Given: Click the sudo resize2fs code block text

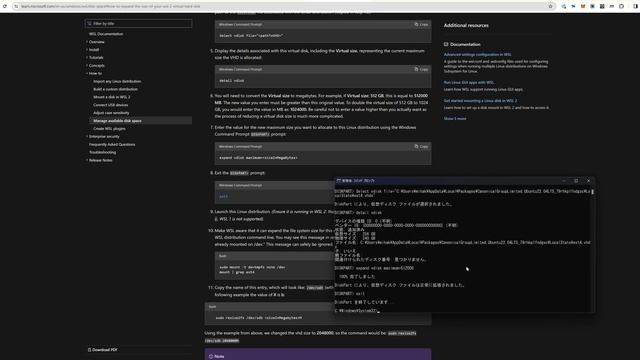Looking at the screenshot, I should tap(259, 318).
